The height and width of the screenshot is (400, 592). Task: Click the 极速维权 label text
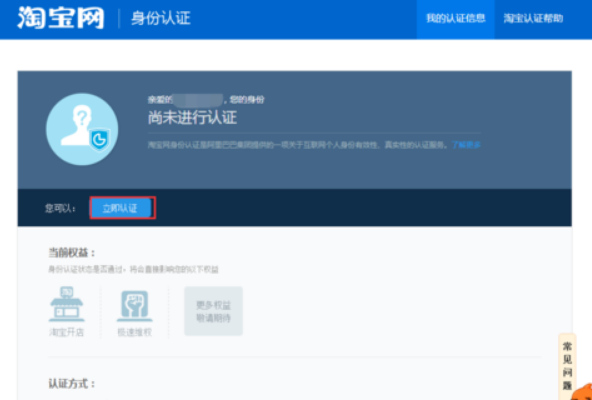[x=134, y=332]
